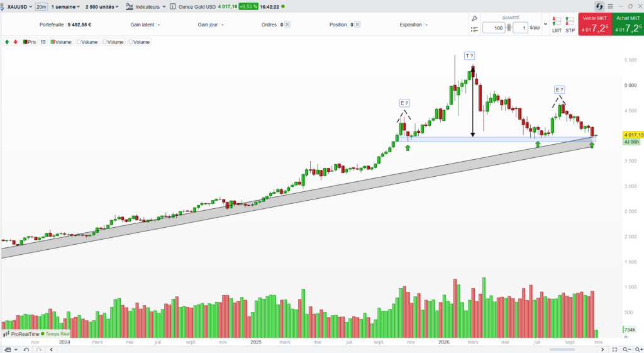Viewport: 644px width, 353px height.
Task: Click the zoom in magnifier icon
Action: [639, 349]
